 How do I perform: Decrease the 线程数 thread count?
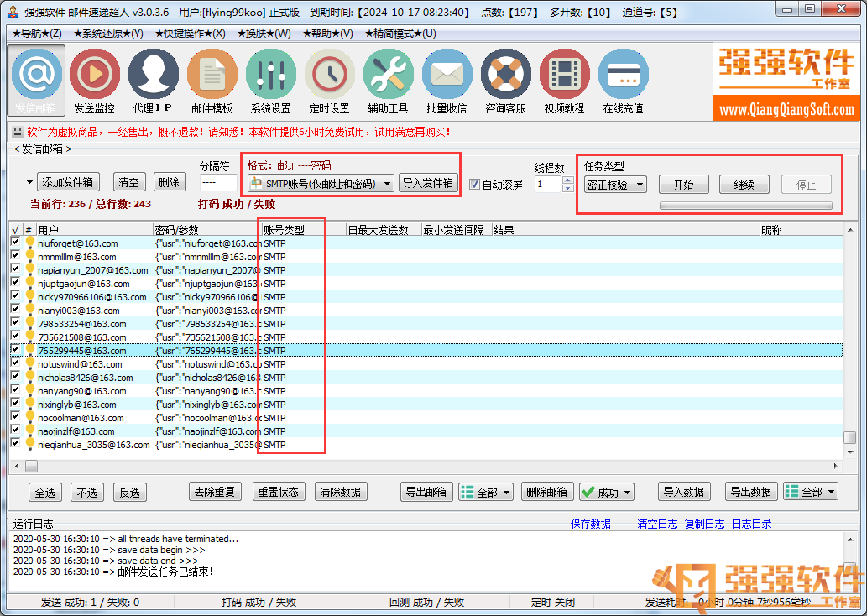tap(568, 188)
